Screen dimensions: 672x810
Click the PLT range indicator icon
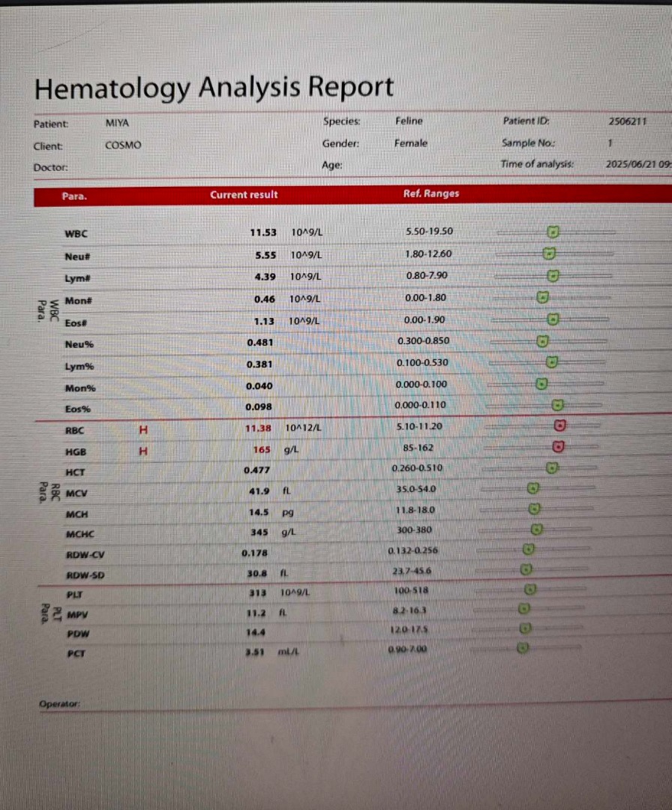click(x=530, y=589)
